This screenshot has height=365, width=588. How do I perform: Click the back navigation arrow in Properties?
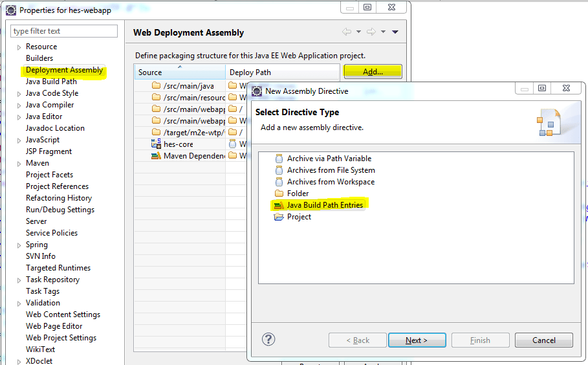coord(347,32)
